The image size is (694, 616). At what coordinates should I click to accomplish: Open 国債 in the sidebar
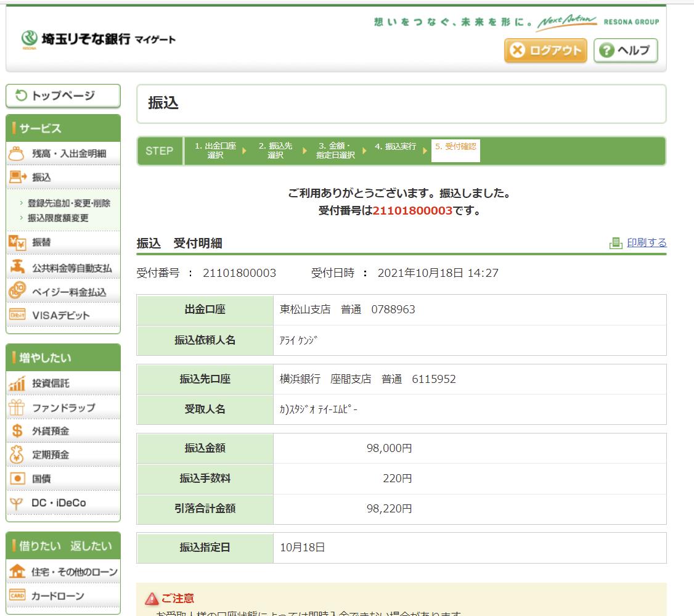42,478
